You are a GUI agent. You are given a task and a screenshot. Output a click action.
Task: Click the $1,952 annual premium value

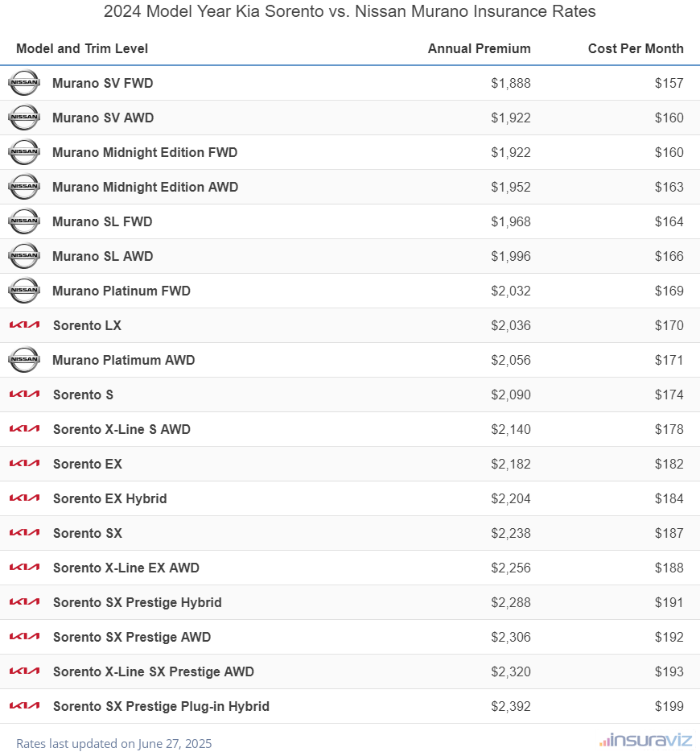[511, 187]
